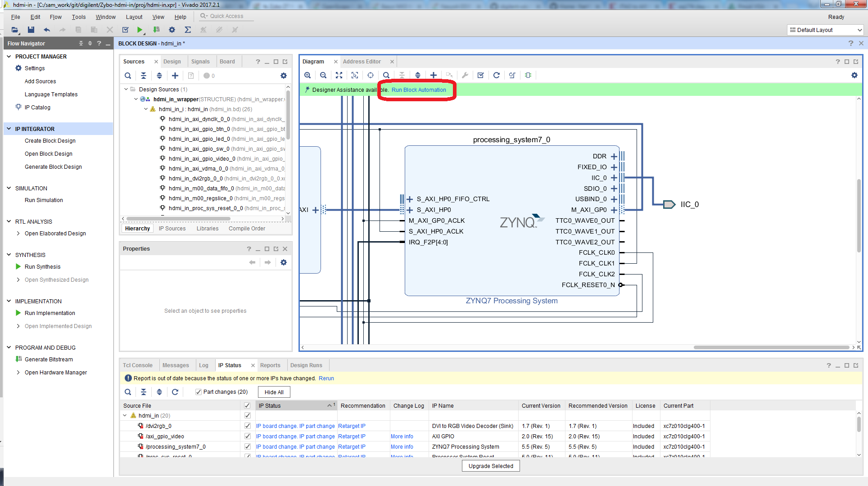The width and height of the screenshot is (868, 486).
Task: Expand Open Hardware Manager entry
Action: tap(18, 372)
